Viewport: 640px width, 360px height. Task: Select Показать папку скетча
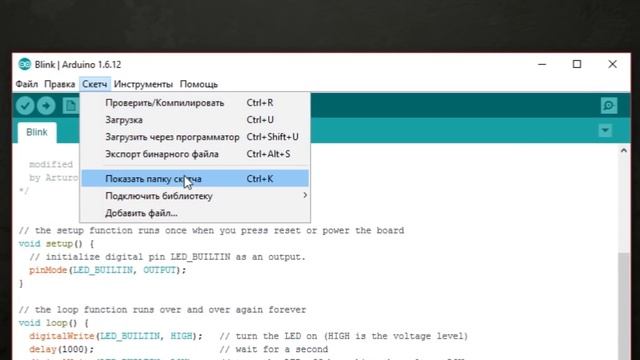(195, 179)
